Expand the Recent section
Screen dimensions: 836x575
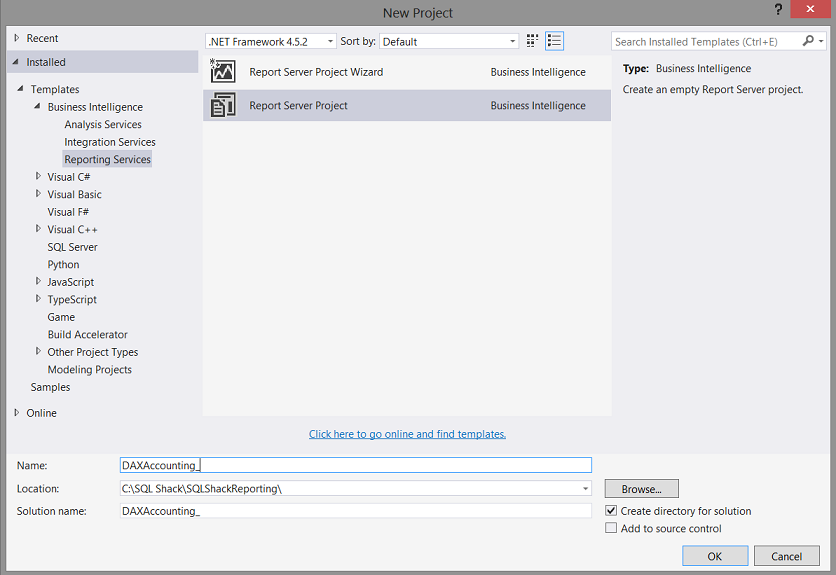tap(17, 38)
